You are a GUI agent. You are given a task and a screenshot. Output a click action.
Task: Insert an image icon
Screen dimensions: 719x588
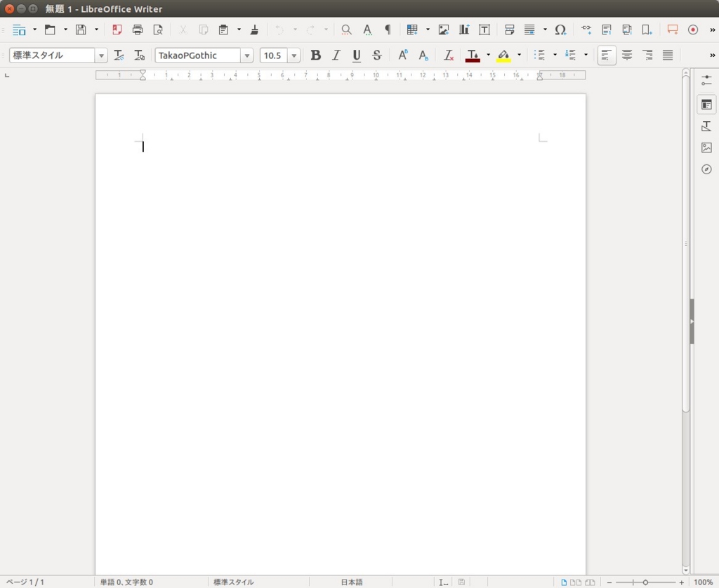pos(444,30)
